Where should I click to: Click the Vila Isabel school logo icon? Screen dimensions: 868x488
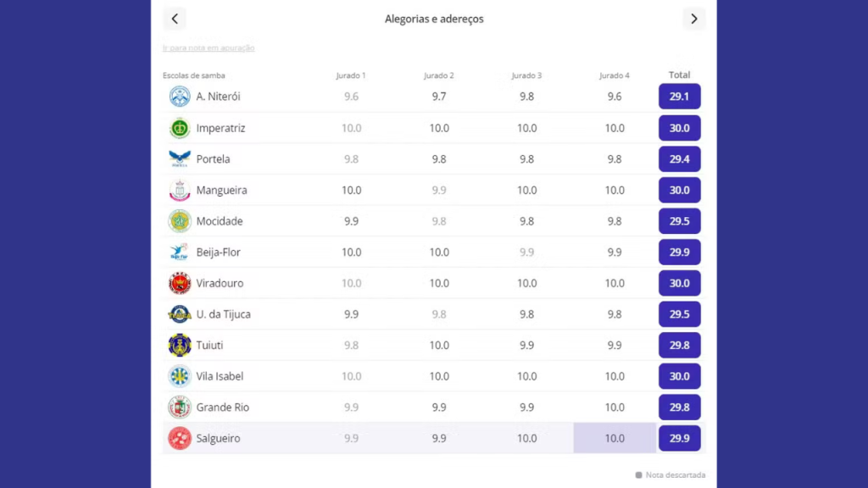(x=180, y=376)
